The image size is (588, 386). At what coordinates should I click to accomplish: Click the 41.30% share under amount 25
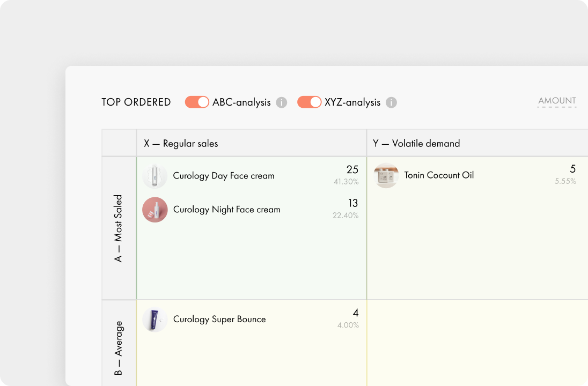[x=346, y=182]
